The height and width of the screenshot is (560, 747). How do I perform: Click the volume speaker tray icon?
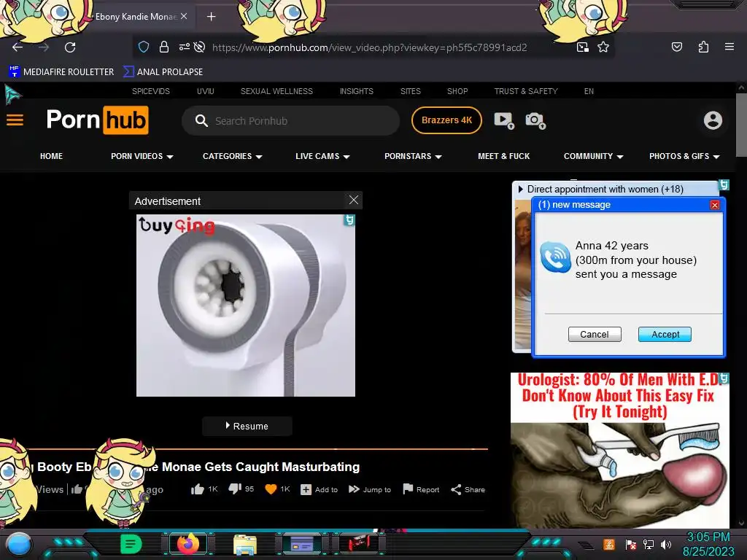[x=666, y=544]
